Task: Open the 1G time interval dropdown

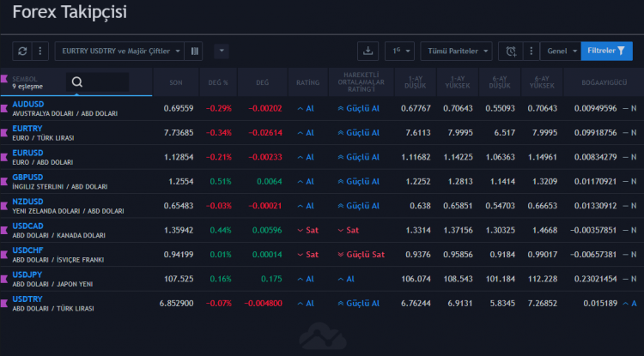Action: pyautogui.click(x=399, y=51)
